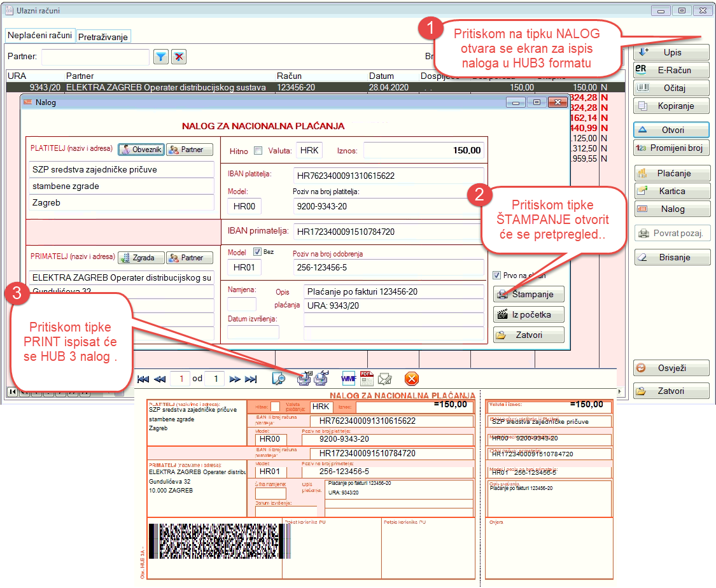Click Promijeni broj button
This screenshot has width=716, height=588.
pos(671,148)
